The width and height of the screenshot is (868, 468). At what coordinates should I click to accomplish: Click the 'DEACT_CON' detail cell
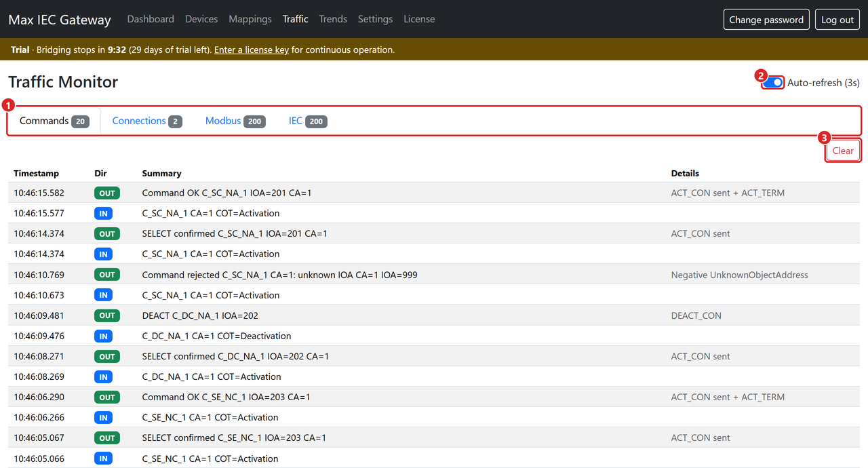click(696, 315)
